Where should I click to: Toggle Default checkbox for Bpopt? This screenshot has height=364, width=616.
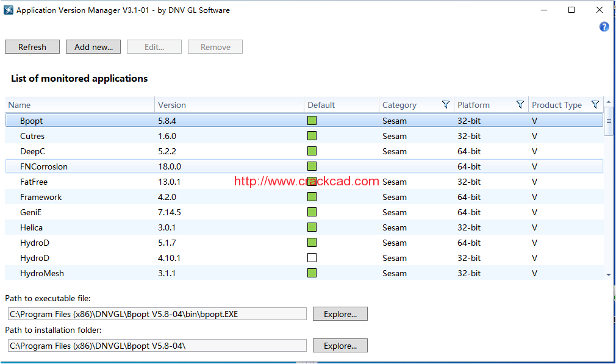pos(312,121)
